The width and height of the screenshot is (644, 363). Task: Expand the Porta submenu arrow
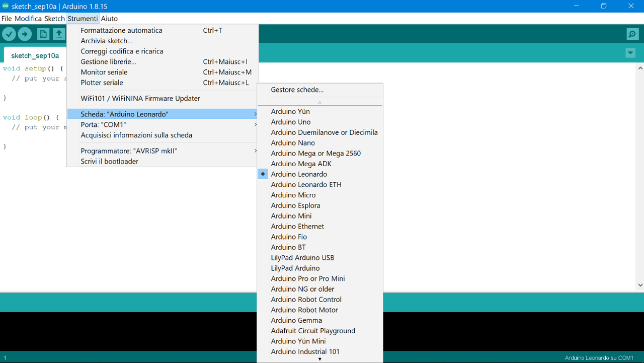255,124
